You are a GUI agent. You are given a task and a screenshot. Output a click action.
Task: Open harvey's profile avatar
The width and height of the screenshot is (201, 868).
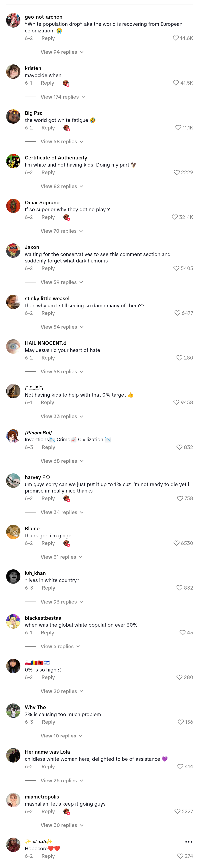click(x=14, y=481)
